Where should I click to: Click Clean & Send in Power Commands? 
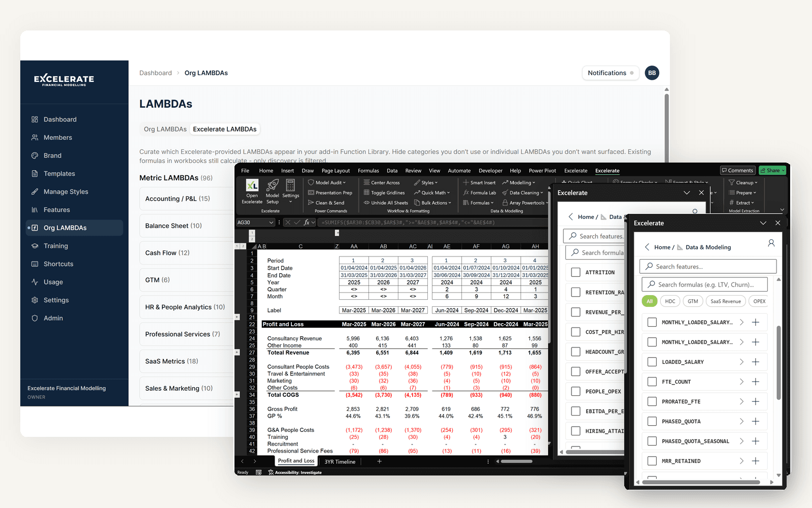pos(326,203)
